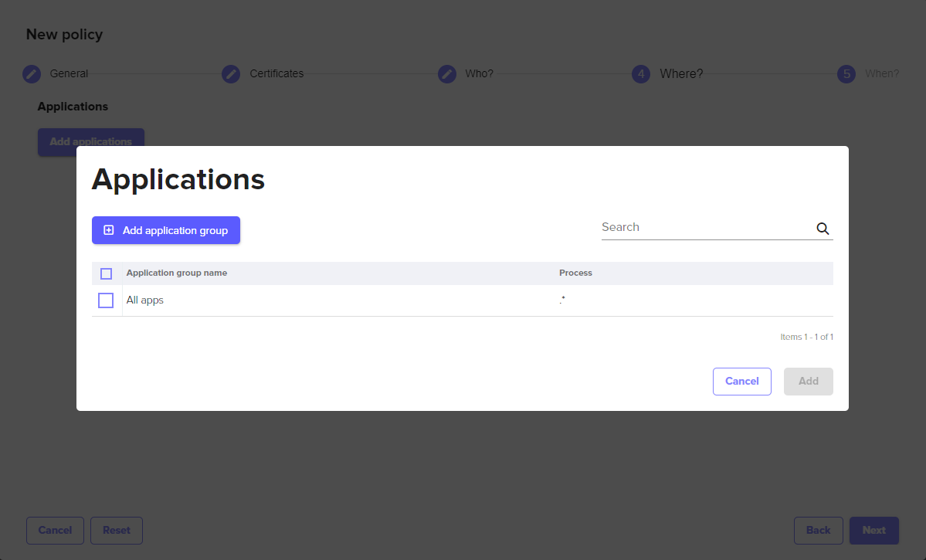The height and width of the screenshot is (560, 926).
Task: Toggle the select-all checkbox in table header
Action: (x=107, y=273)
